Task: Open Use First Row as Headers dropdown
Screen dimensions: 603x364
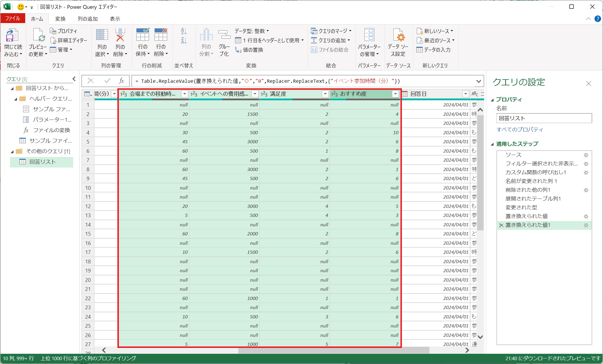Action: click(x=269, y=40)
